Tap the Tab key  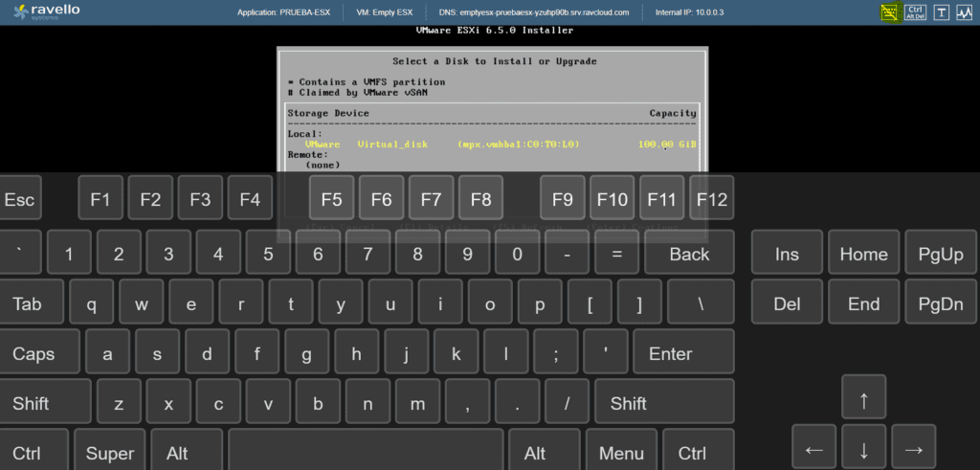(32, 302)
